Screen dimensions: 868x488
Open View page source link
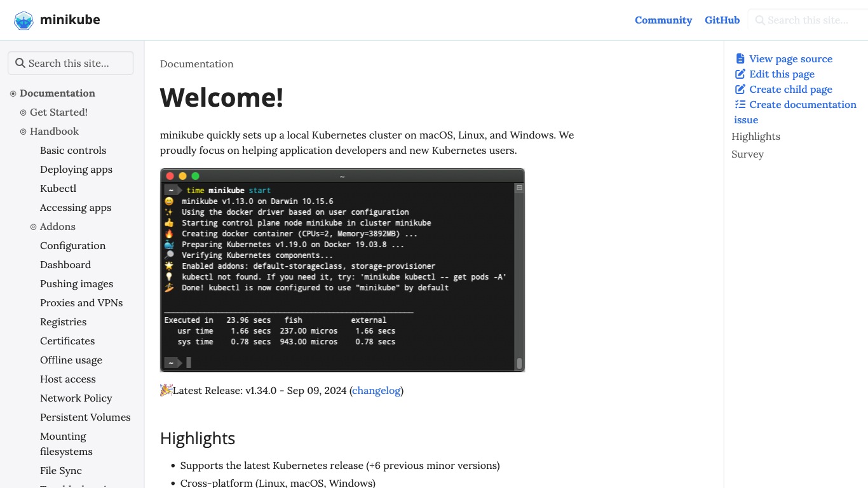coord(790,58)
